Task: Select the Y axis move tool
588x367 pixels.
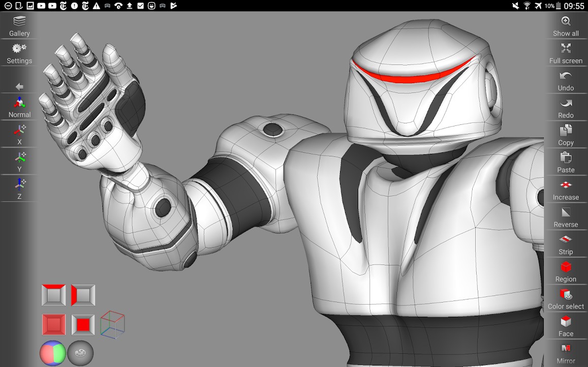Action: [19, 162]
